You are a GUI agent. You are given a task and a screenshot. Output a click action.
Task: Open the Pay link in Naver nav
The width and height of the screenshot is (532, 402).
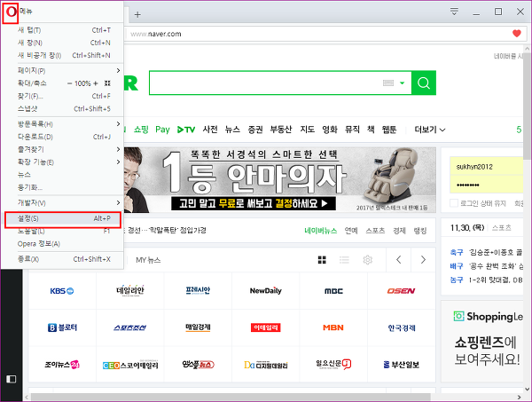(162, 130)
